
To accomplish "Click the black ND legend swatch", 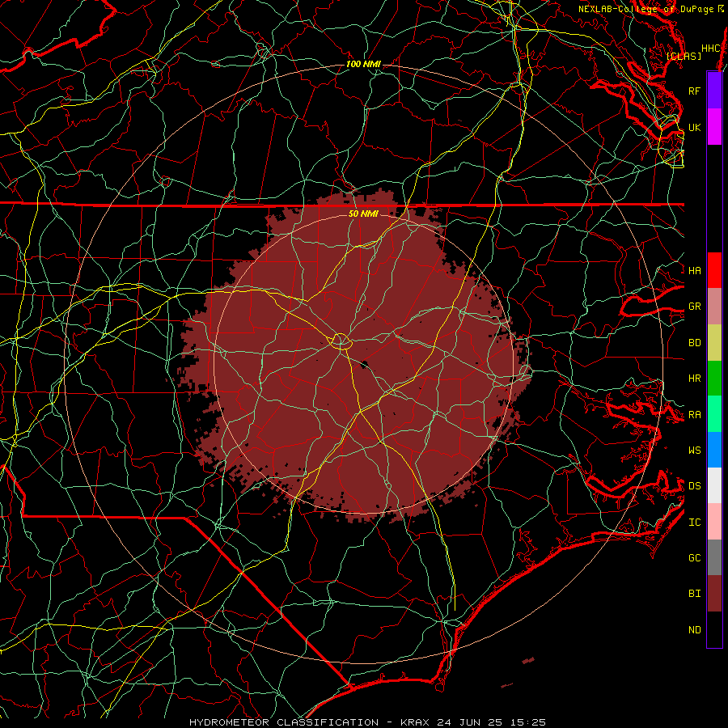I will click(714, 629).
